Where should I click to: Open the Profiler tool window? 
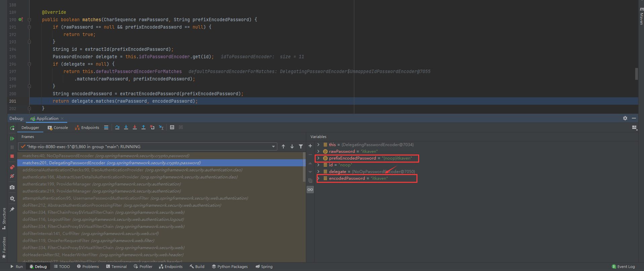tap(143, 267)
